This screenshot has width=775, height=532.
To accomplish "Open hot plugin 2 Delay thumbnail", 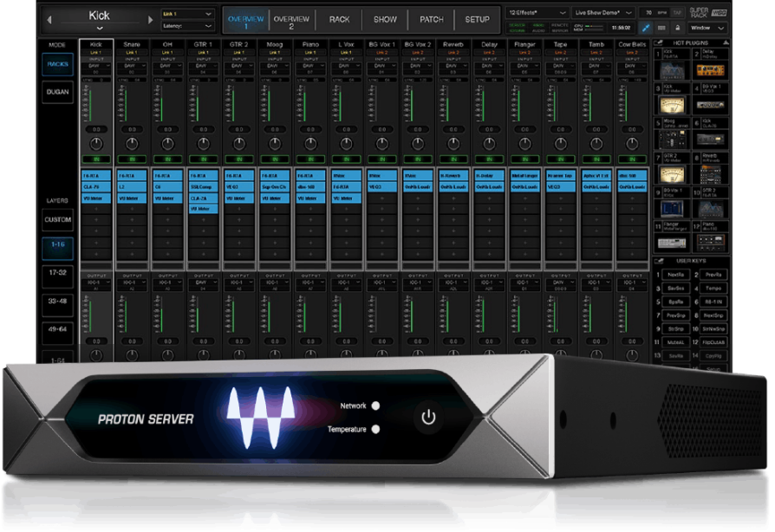I will pyautogui.click(x=710, y=71).
